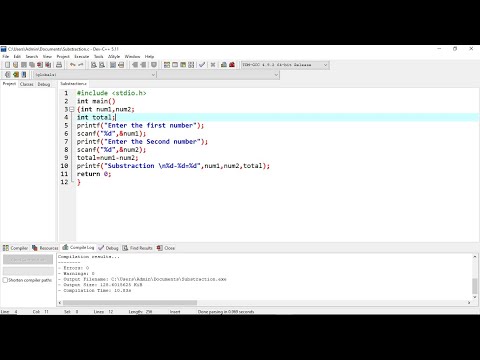480x360 pixels.
Task: Click the Rebuild All toolbar icon
Action: 191,65
